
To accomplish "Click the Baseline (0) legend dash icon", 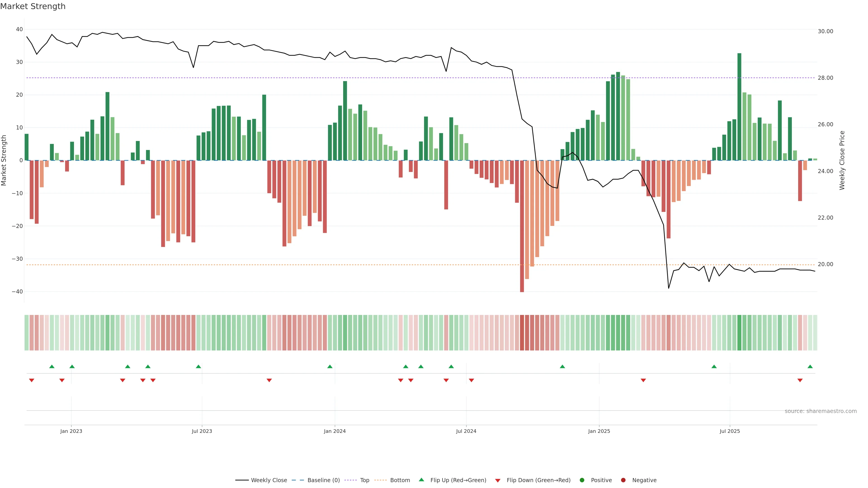I will click(x=297, y=480).
